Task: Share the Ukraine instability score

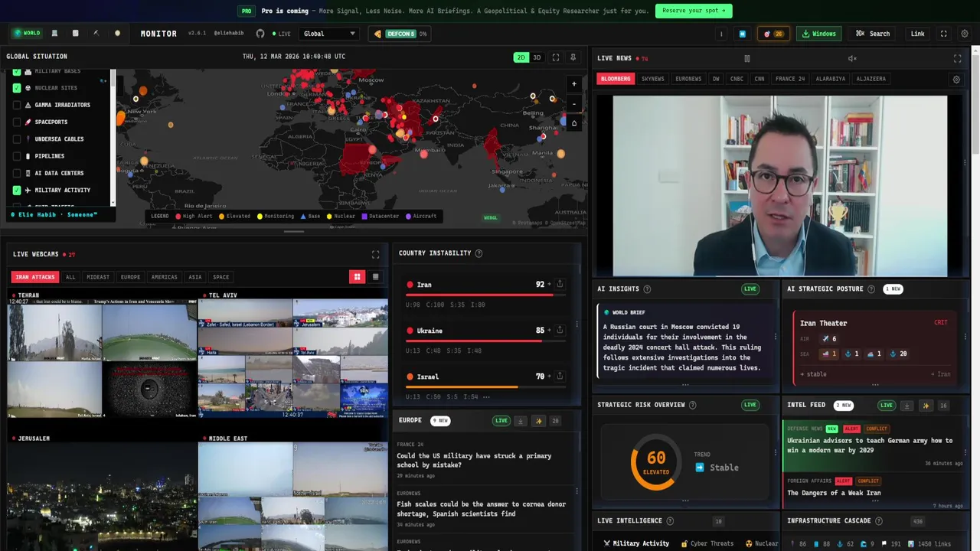Action: point(560,330)
